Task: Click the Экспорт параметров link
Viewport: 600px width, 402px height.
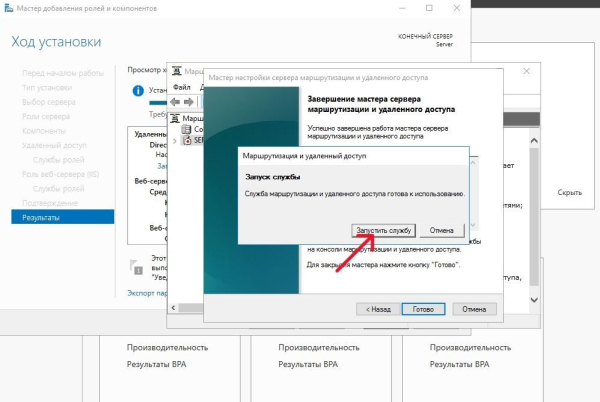Action: [x=147, y=293]
